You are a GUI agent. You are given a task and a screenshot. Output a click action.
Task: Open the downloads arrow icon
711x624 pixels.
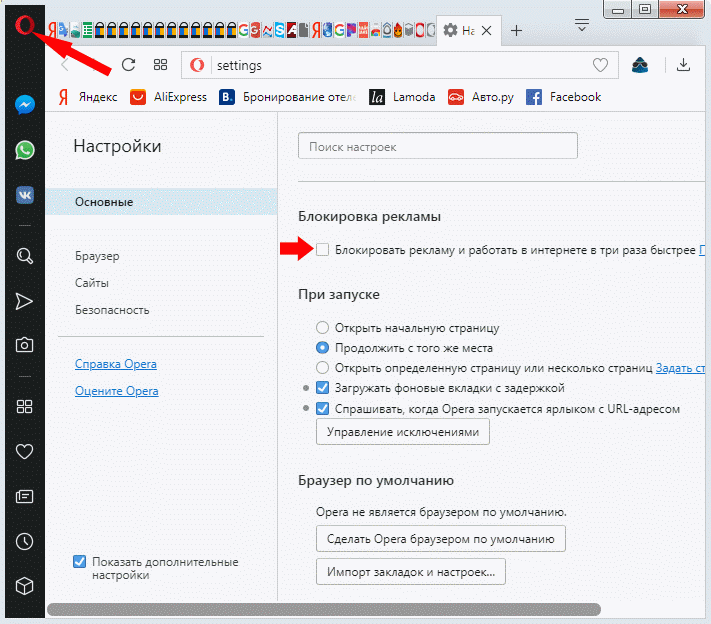pyautogui.click(x=683, y=65)
